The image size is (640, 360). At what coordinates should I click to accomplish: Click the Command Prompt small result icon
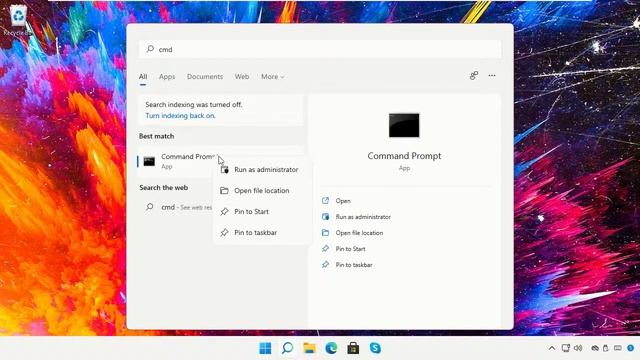[149, 162]
